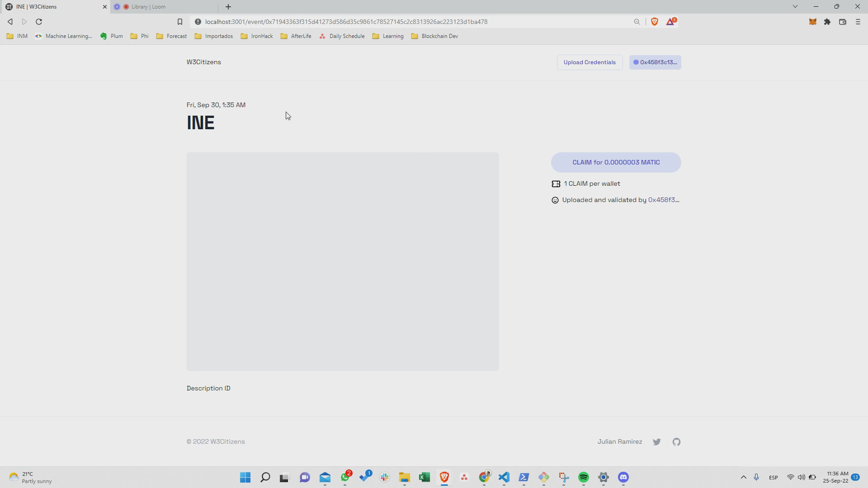Open the Brave wallet icon
Image resolution: width=868 pixels, height=488 pixels.
(843, 22)
